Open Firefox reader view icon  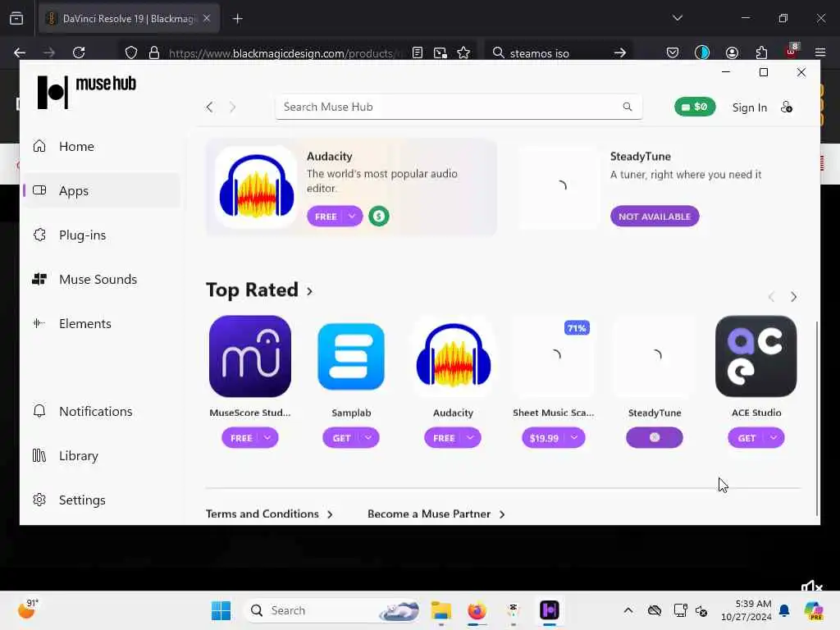pos(418,52)
